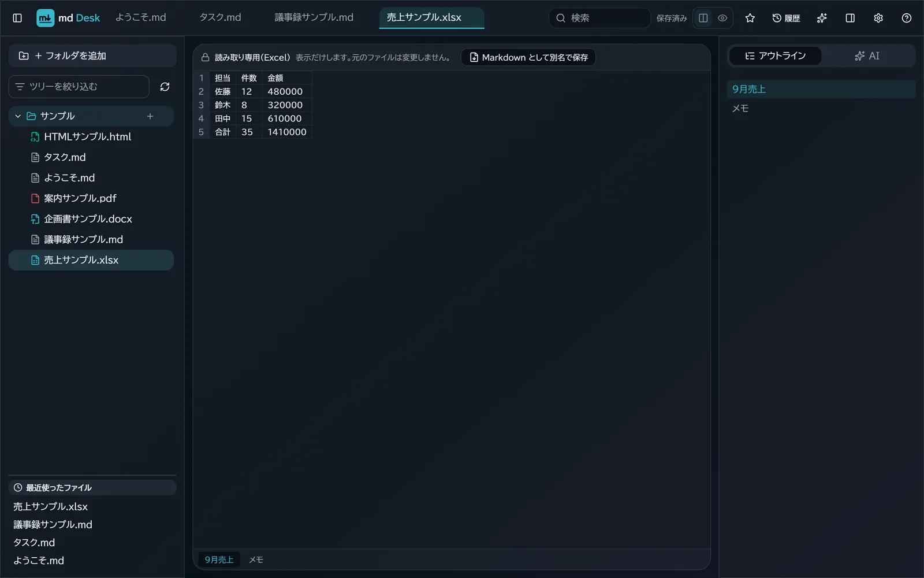Screen dimensions: 924x578
Task: Select the 佐藤 cell in table
Action: pos(222,91)
